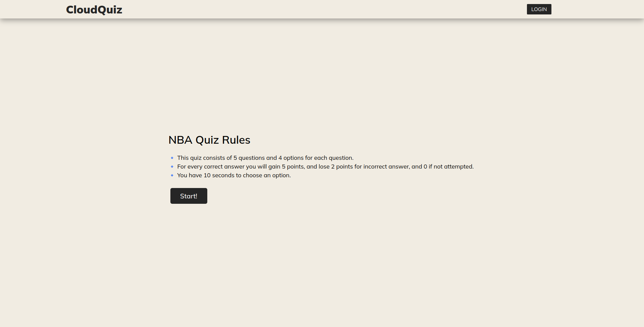Click the rule about gaining 5 points
This screenshot has height=327, width=644.
pyautogui.click(x=325, y=167)
